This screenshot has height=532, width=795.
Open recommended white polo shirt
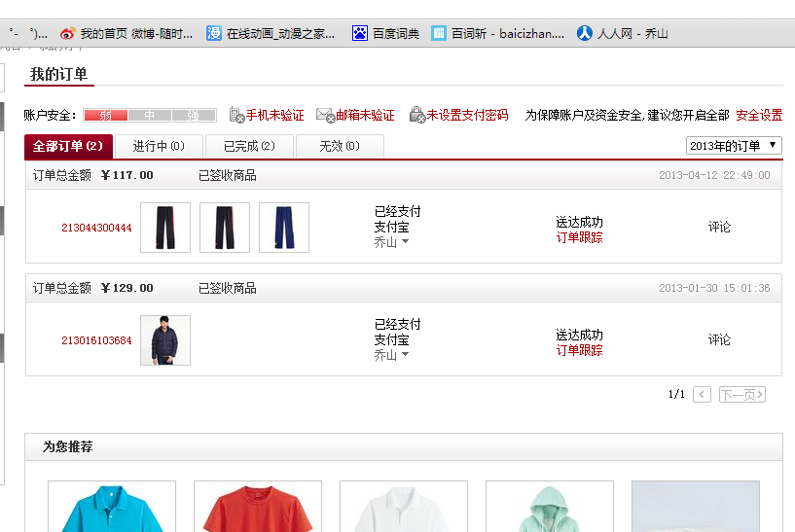pos(404,506)
